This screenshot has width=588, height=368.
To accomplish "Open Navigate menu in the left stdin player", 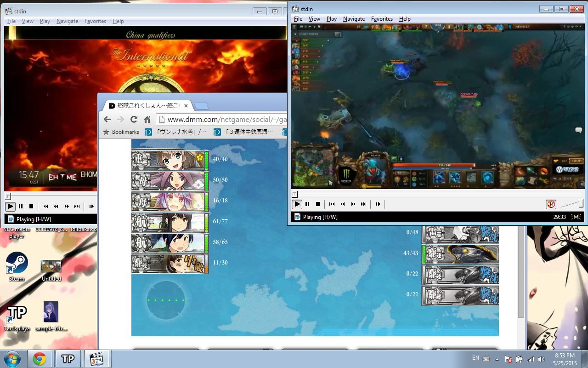I will coord(67,21).
